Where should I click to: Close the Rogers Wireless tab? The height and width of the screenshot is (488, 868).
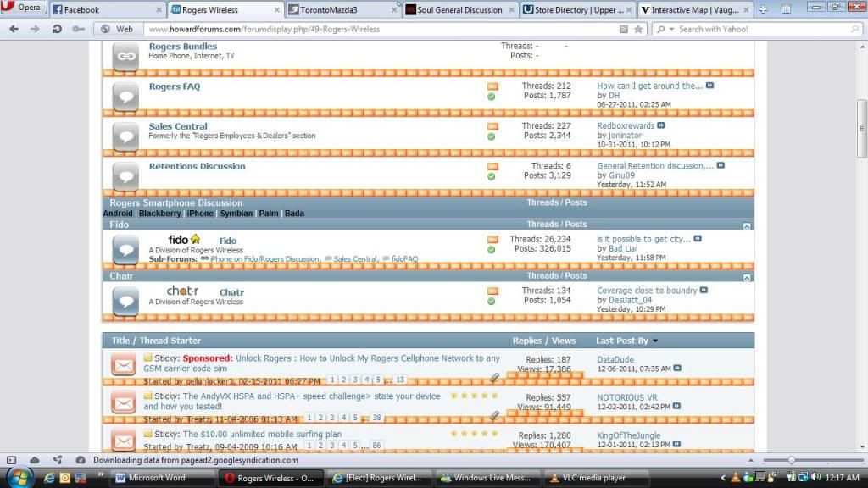click(x=277, y=10)
